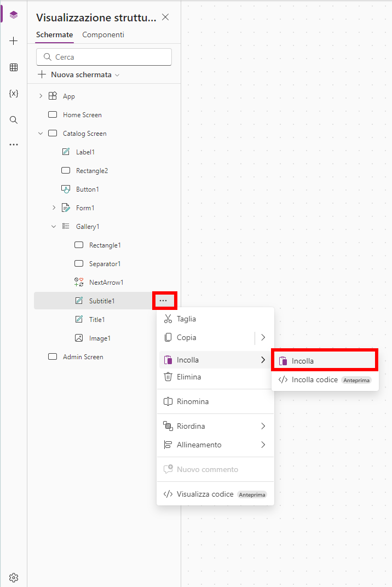This screenshot has height=587, width=392.
Task: Select Rectangle2 control
Action: (92, 171)
